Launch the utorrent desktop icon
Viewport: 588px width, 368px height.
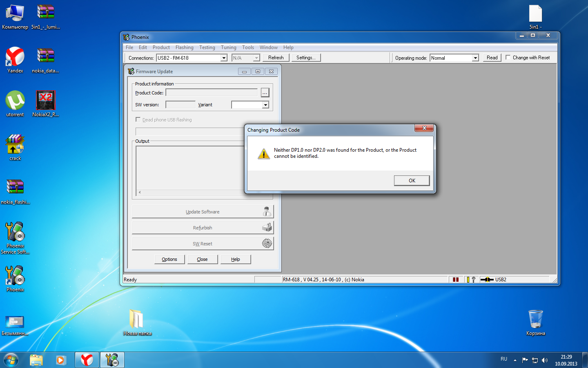point(15,104)
